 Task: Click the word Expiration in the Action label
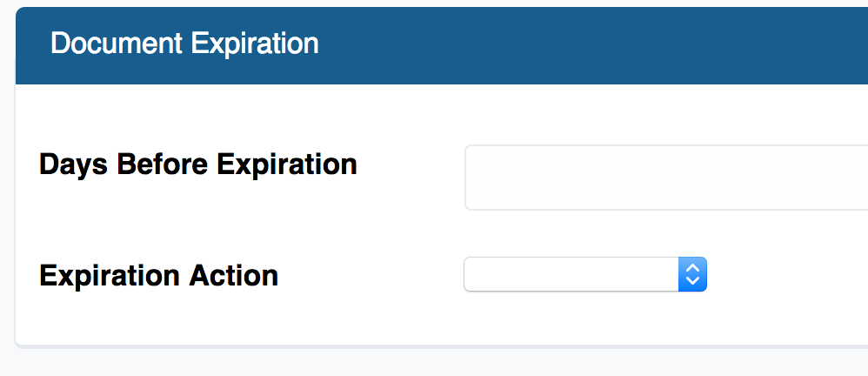[x=110, y=275]
